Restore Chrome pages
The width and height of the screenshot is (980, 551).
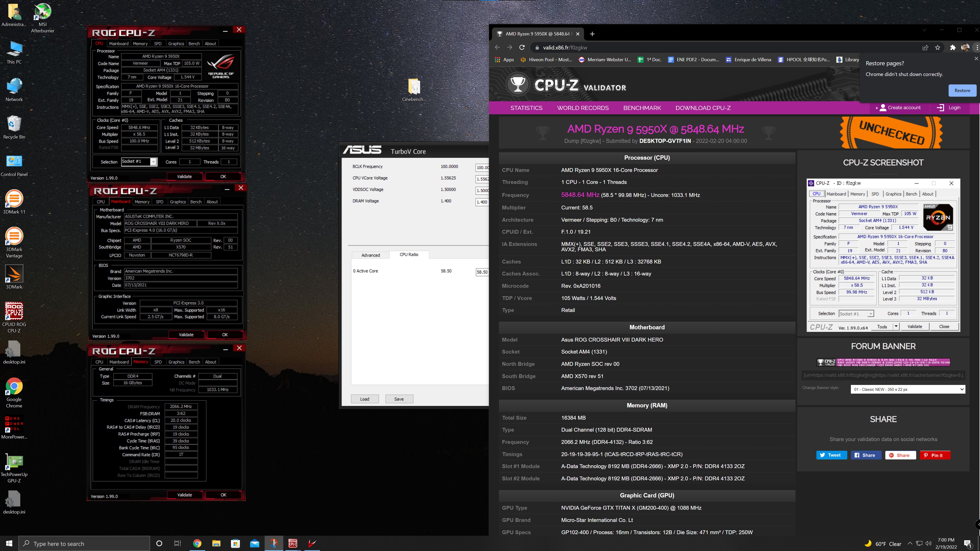point(962,91)
